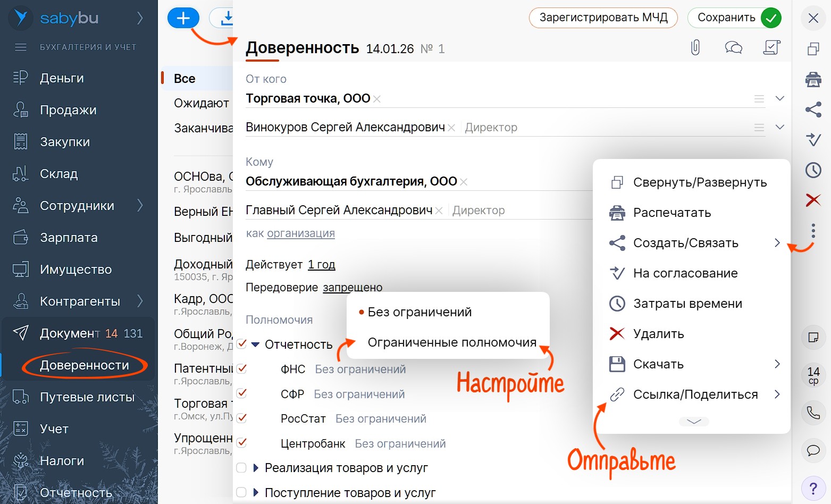Open attachments with the paperclip icon

pos(695,48)
